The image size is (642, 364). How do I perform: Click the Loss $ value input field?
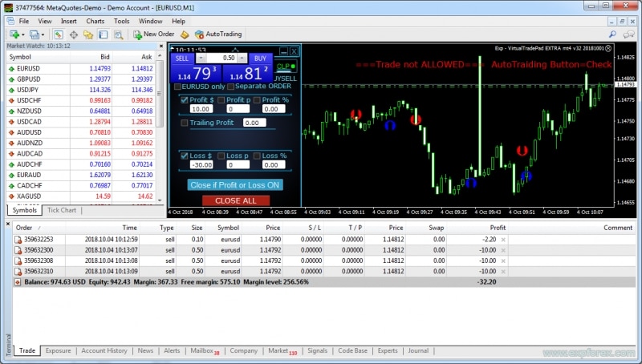pyautogui.click(x=200, y=164)
